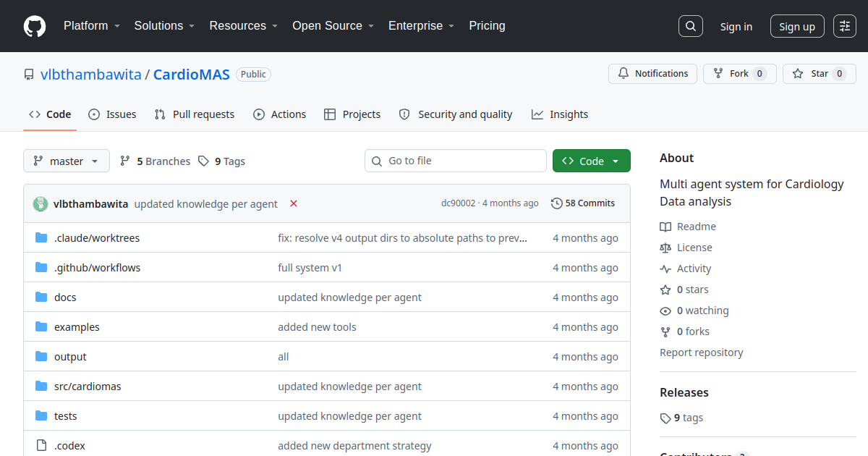Viewport: 868px width, 456px height.
Task: Click the folder icon for docs
Action: click(x=41, y=297)
